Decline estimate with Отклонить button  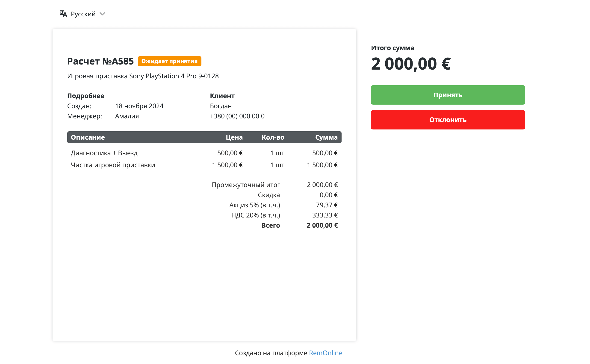pyautogui.click(x=448, y=120)
